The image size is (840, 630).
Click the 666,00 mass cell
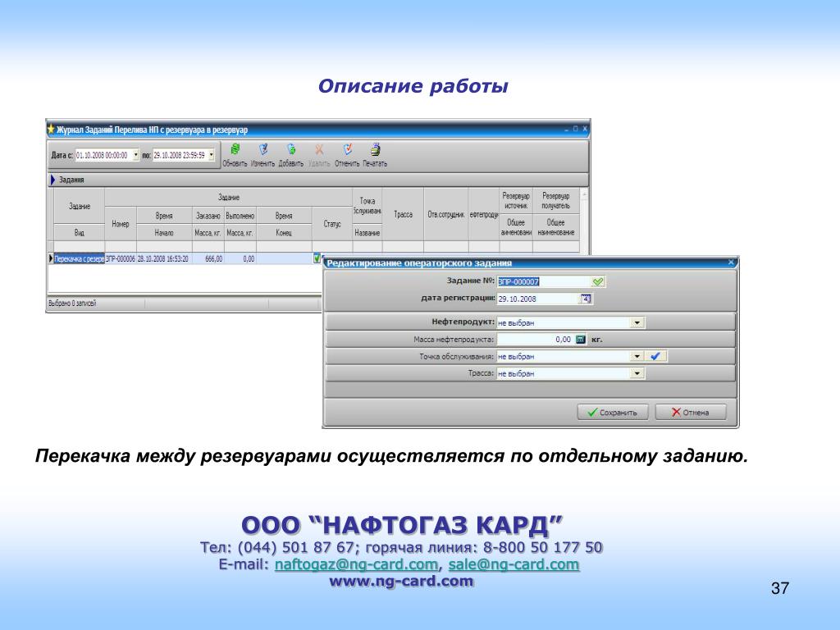[208, 258]
